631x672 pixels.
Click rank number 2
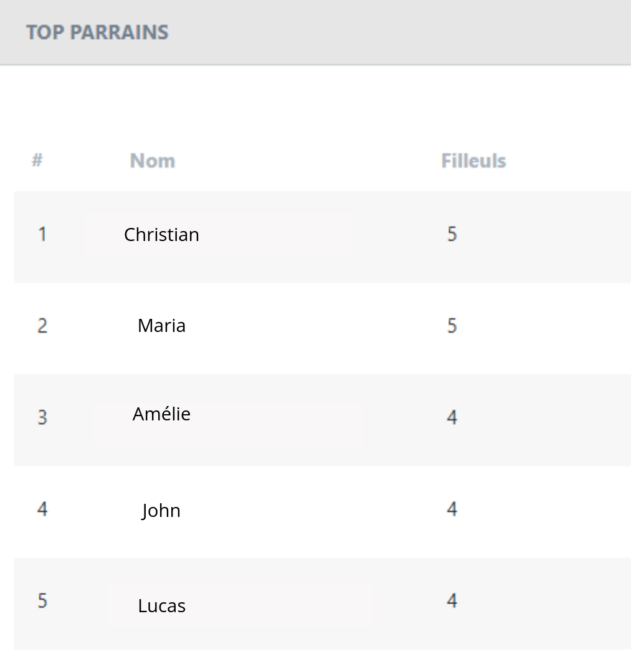42,326
